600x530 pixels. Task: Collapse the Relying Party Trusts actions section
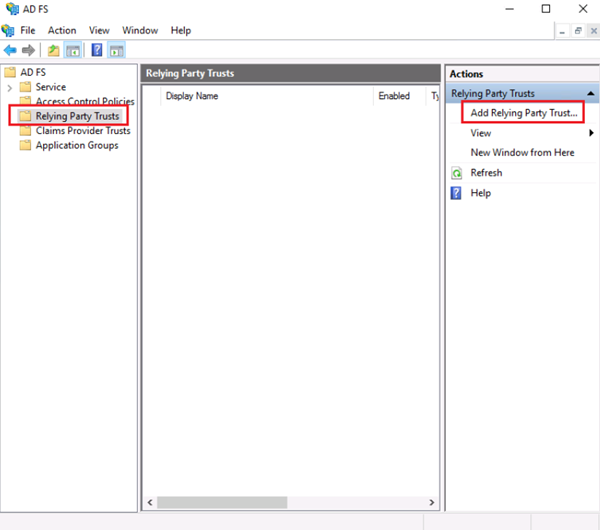591,93
